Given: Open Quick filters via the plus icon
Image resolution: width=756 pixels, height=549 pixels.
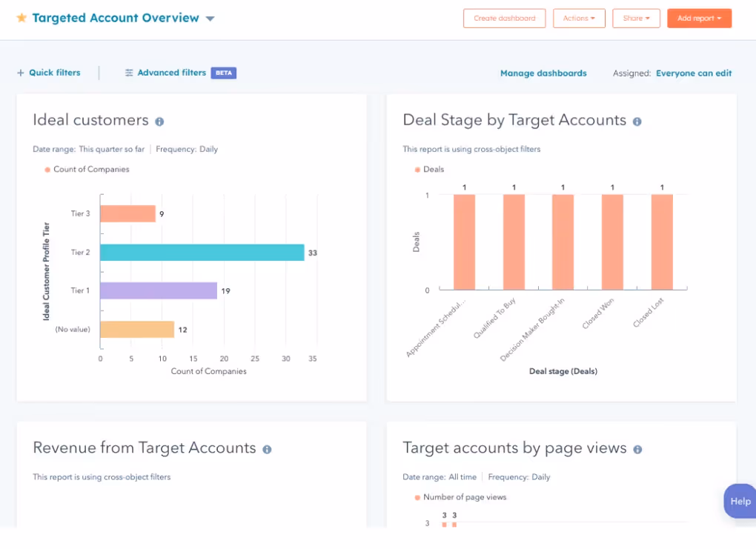Looking at the screenshot, I should pyautogui.click(x=20, y=73).
